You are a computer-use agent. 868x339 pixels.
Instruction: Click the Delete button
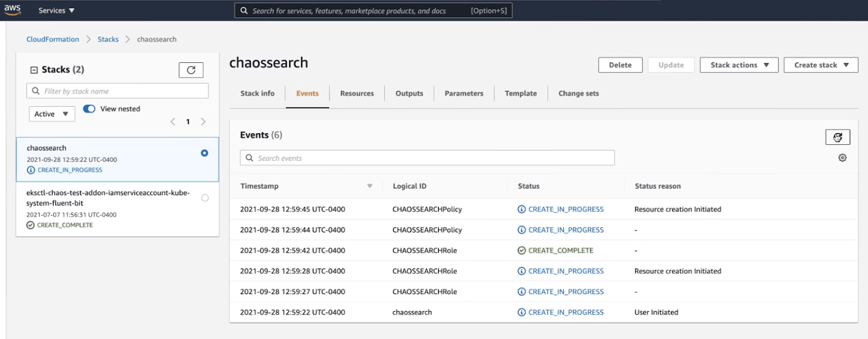(620, 65)
